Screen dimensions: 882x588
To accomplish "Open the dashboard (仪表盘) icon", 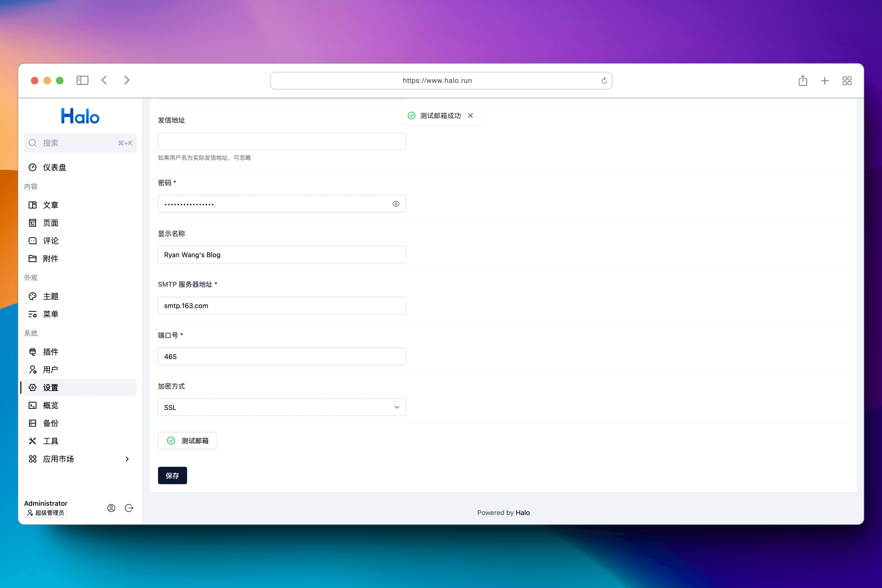I will click(x=33, y=167).
